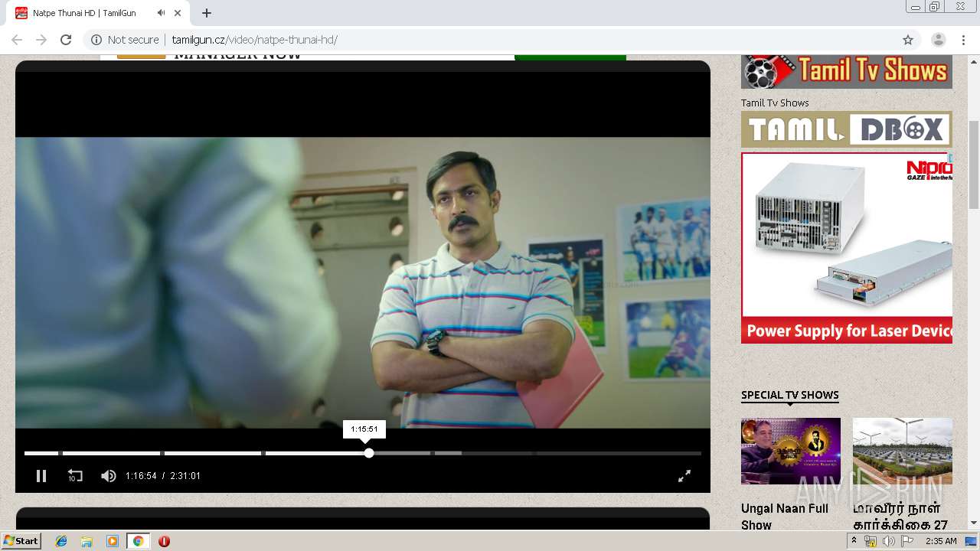
Task: Click the SPECIAL TV SHOWS heading
Action: (790, 395)
